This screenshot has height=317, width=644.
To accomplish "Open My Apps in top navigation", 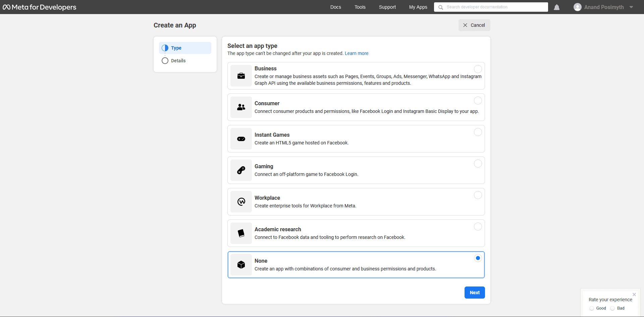I will pos(418,7).
